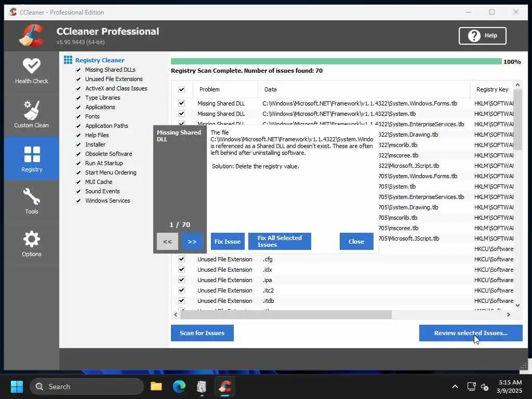Select the Unused File Extension .ipa row
Image resolution: width=532 pixels, height=399 pixels.
click(343, 280)
